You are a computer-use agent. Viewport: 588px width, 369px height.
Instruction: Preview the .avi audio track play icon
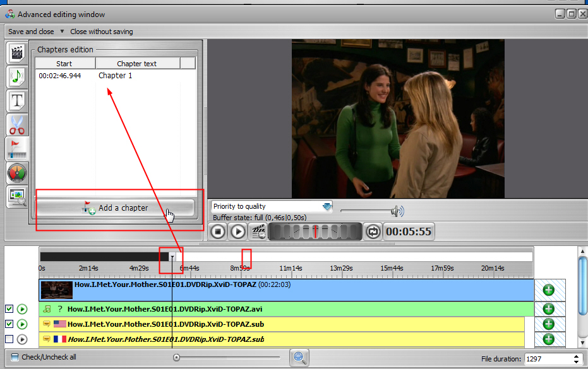[22, 309]
